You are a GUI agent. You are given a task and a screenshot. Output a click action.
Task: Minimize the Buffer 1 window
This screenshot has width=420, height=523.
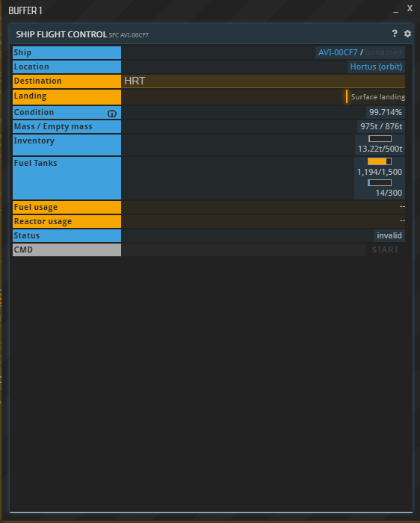click(395, 10)
